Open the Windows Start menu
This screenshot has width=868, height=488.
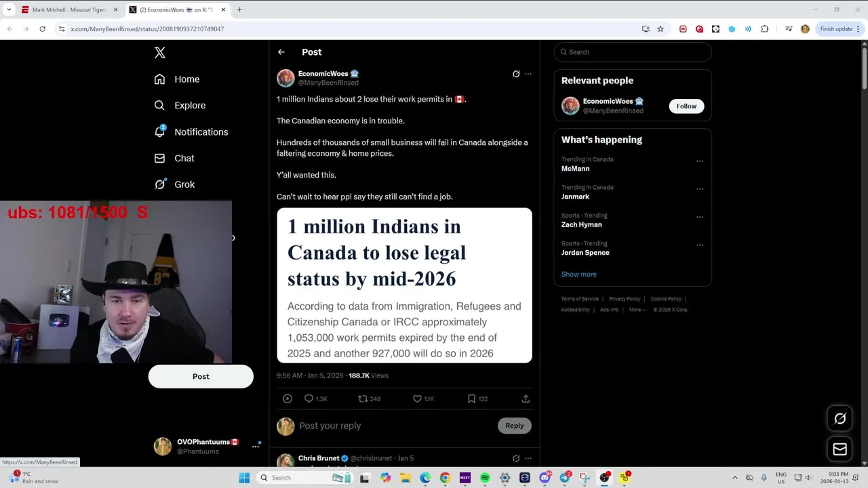[x=244, y=478]
